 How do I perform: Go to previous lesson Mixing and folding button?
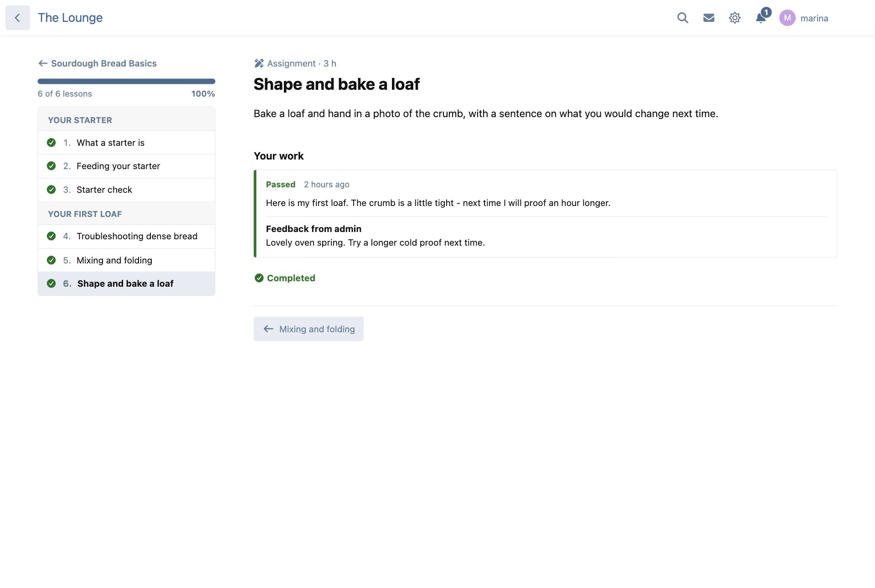pyautogui.click(x=309, y=329)
